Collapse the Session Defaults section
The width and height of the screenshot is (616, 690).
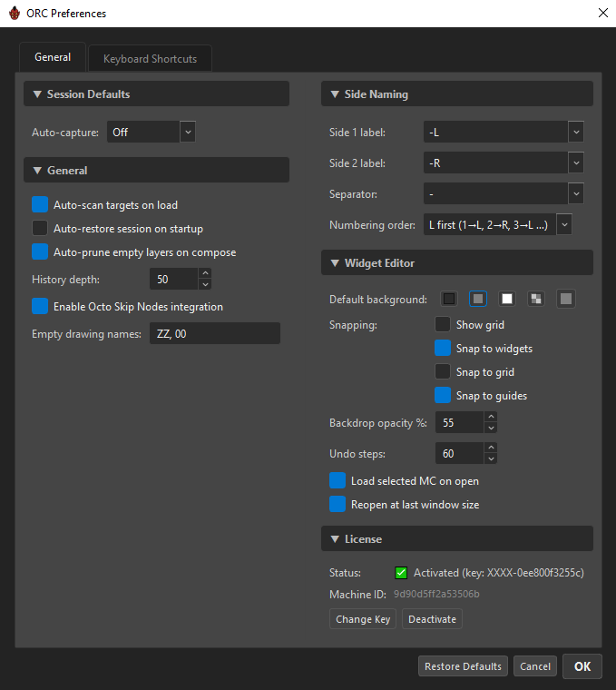pos(156,94)
